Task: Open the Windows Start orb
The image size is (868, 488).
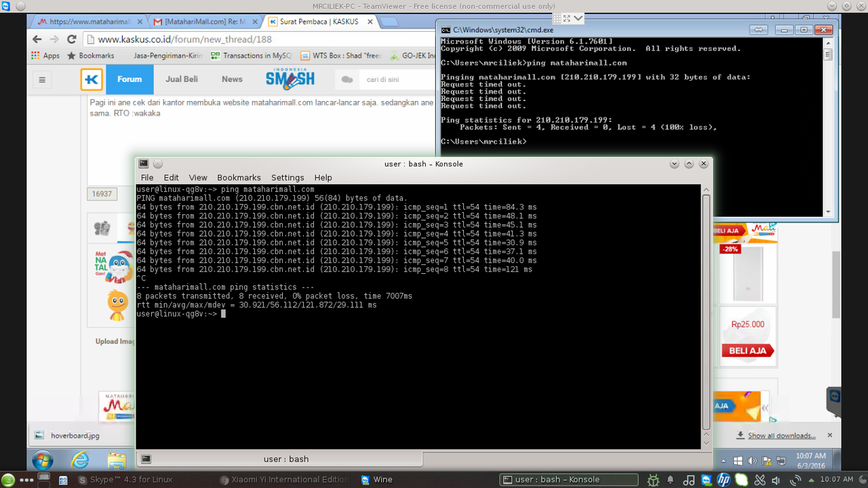Action: coord(42,460)
